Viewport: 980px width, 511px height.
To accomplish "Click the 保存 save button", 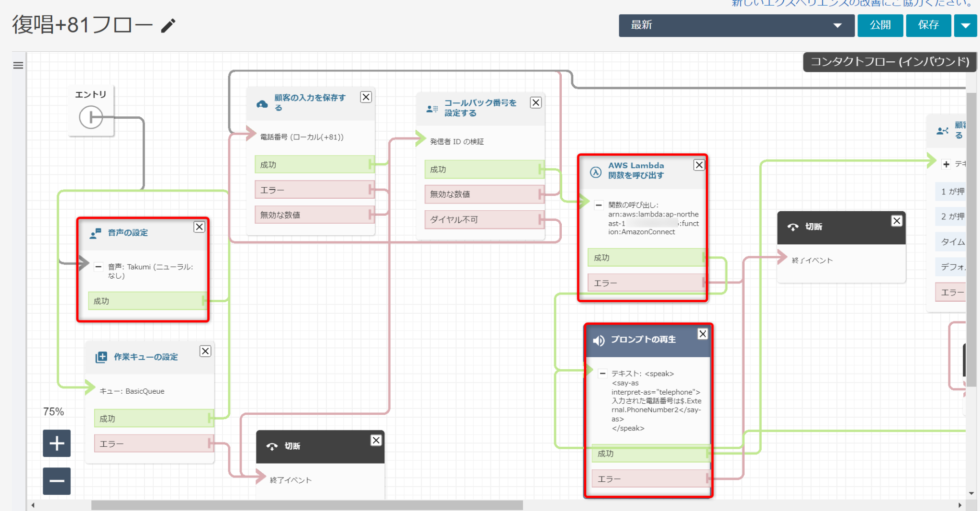I will [x=928, y=25].
